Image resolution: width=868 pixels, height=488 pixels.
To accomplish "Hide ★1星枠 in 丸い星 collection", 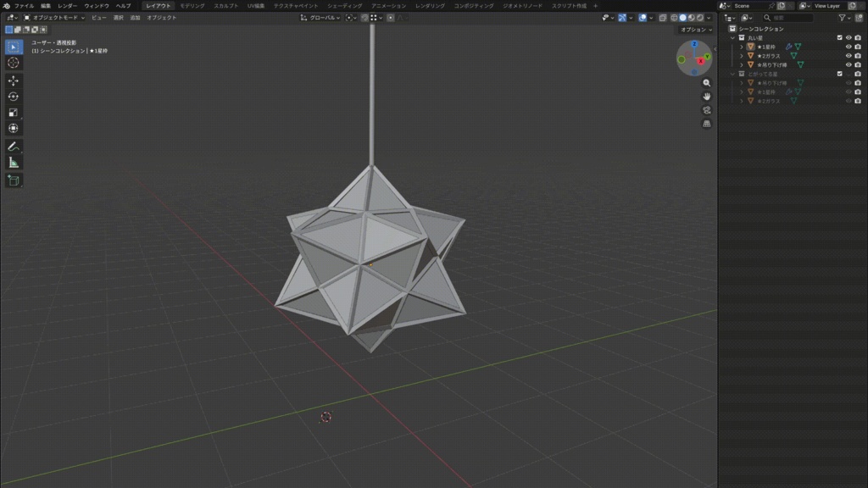I will pyautogui.click(x=849, y=47).
